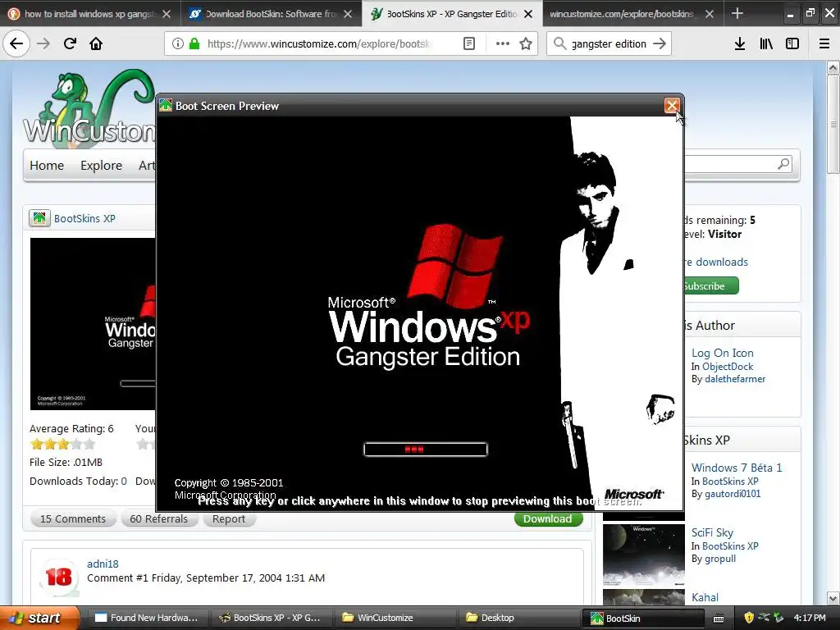Screen dimensions: 840x630
Task: Click the SciFi Sky thumbnail image
Action: point(643,555)
